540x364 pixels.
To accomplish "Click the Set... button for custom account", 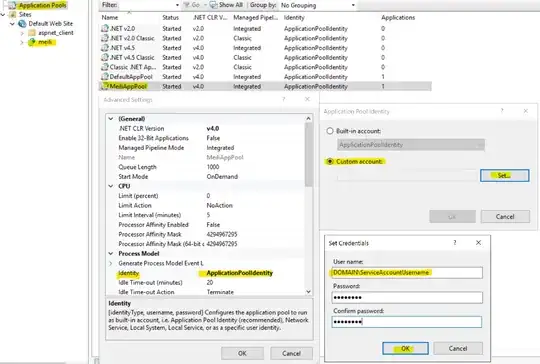I will tap(505, 175).
